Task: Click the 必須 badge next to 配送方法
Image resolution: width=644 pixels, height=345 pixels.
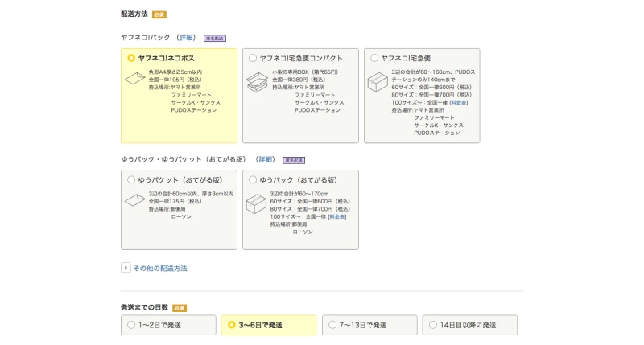Action: pos(159,14)
